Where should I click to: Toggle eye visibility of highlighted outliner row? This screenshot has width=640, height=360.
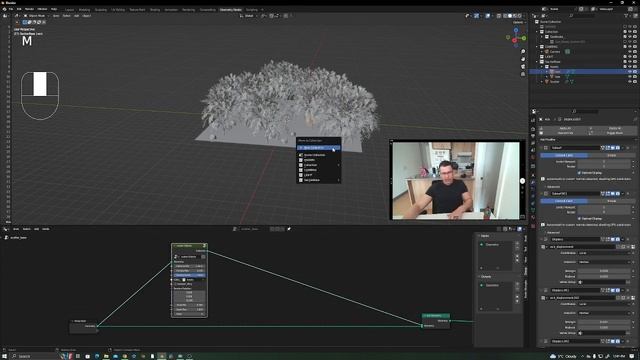(x=630, y=71)
